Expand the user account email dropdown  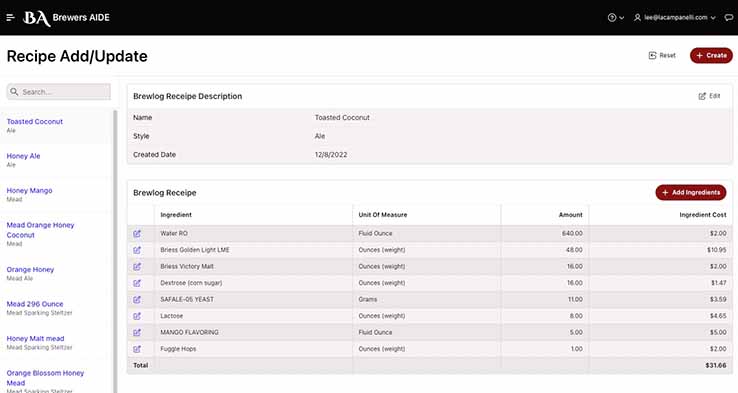point(675,17)
